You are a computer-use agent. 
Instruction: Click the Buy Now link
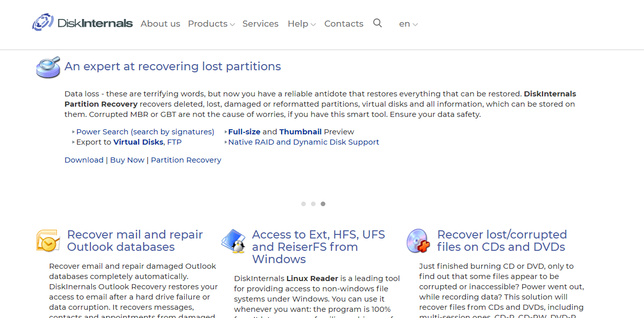coord(127,160)
